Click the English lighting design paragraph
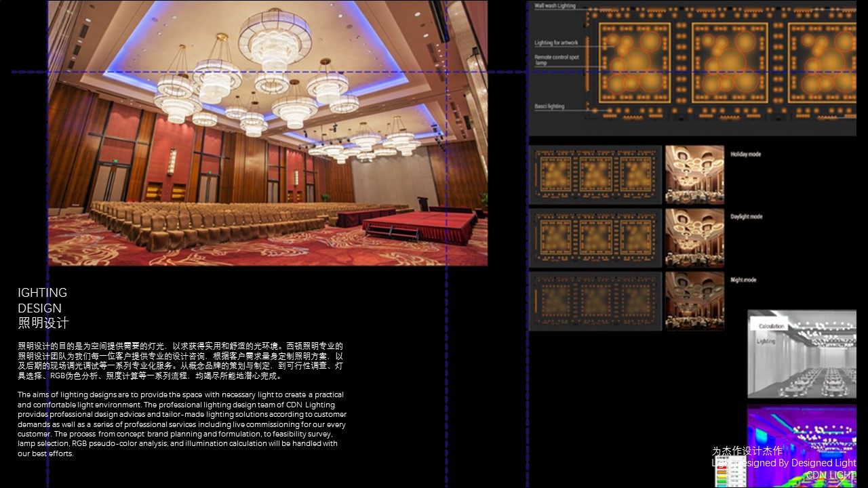Screen dimensions: 868x488 (x=182, y=424)
